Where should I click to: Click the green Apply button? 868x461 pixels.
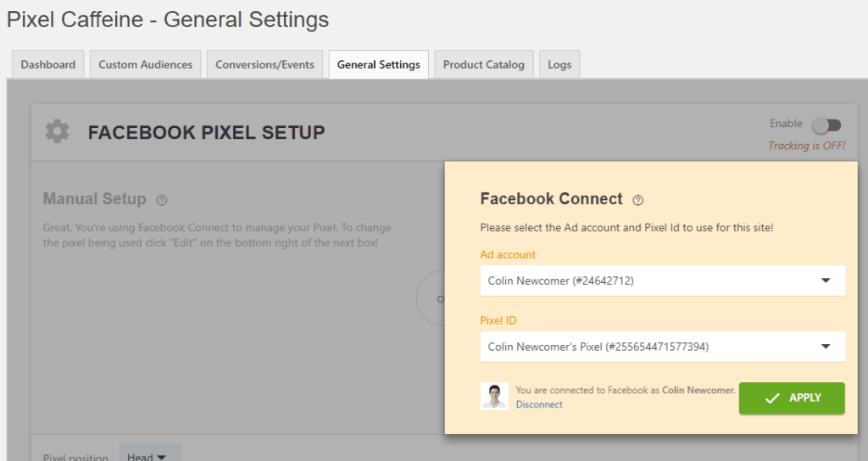pos(792,398)
